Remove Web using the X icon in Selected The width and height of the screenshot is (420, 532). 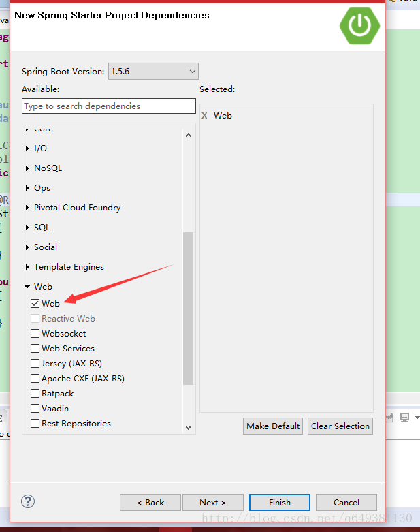click(204, 116)
